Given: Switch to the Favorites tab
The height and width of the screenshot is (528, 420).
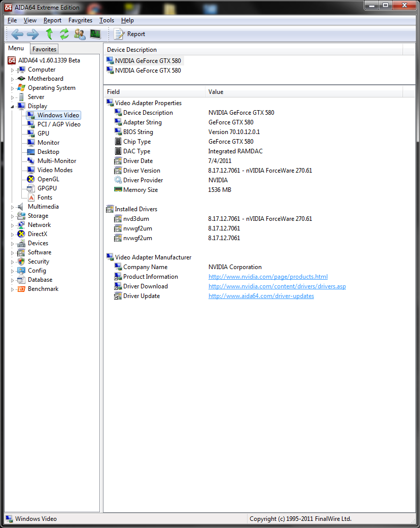Looking at the screenshot, I should point(44,49).
